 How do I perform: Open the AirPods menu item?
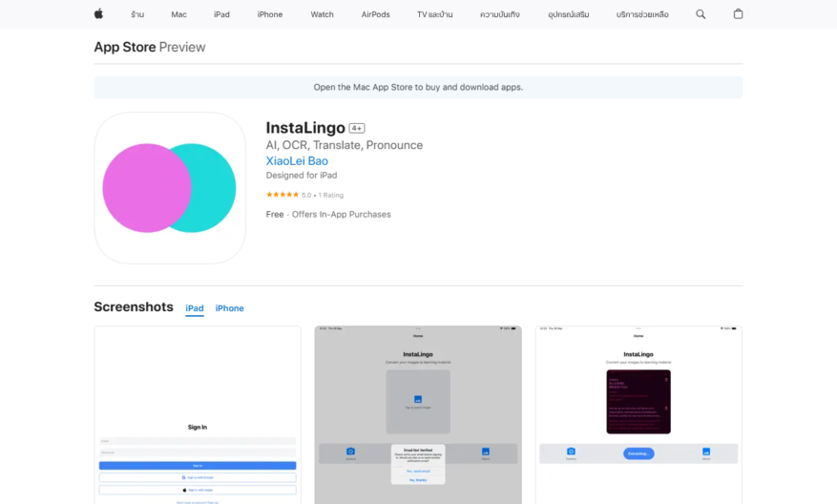click(375, 14)
